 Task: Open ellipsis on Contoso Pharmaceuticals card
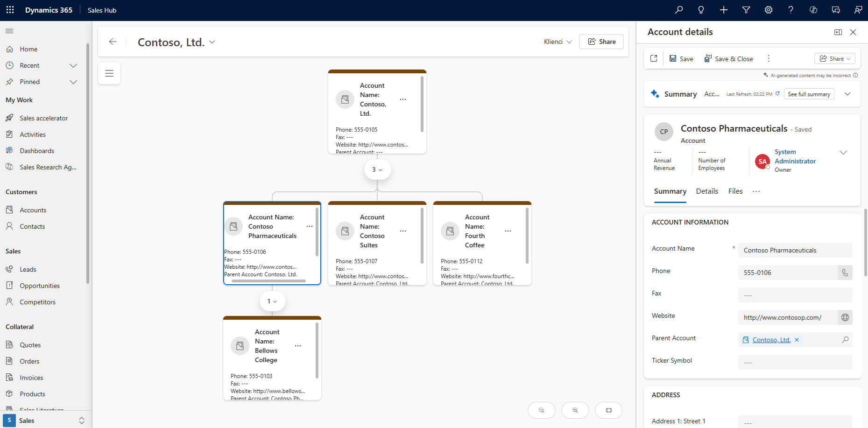tap(310, 226)
